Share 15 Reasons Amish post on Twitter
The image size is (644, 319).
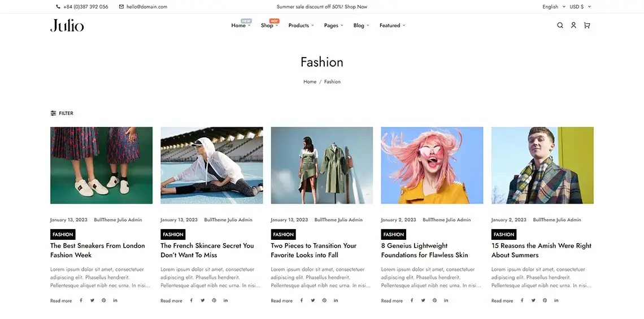[x=534, y=300]
